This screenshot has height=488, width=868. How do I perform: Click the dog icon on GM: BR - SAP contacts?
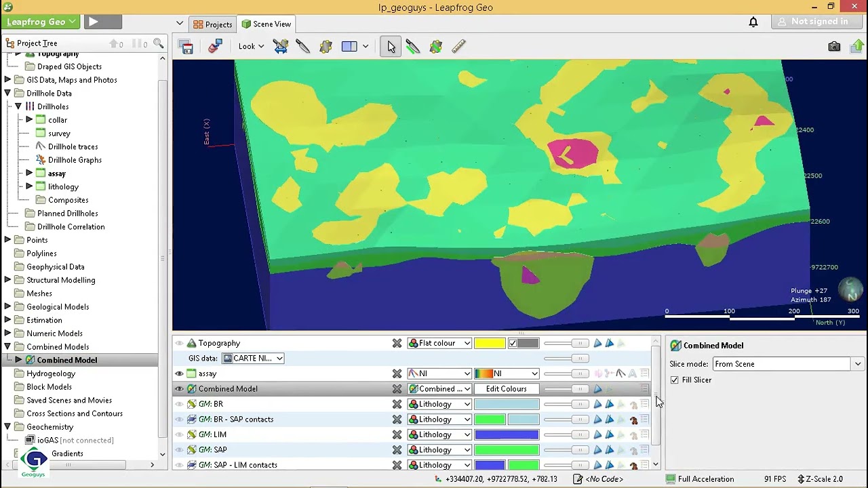point(633,420)
